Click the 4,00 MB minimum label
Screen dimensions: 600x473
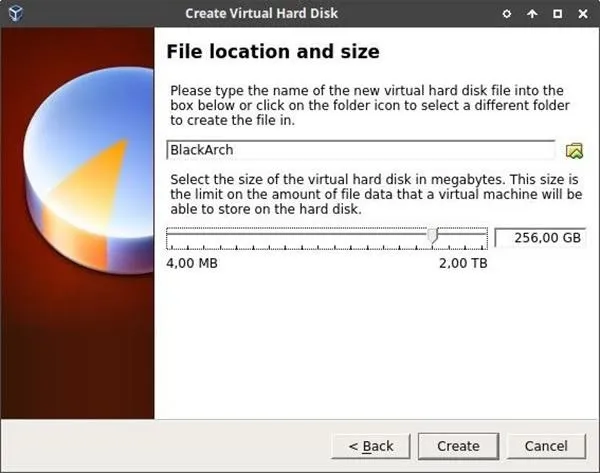tap(192, 263)
